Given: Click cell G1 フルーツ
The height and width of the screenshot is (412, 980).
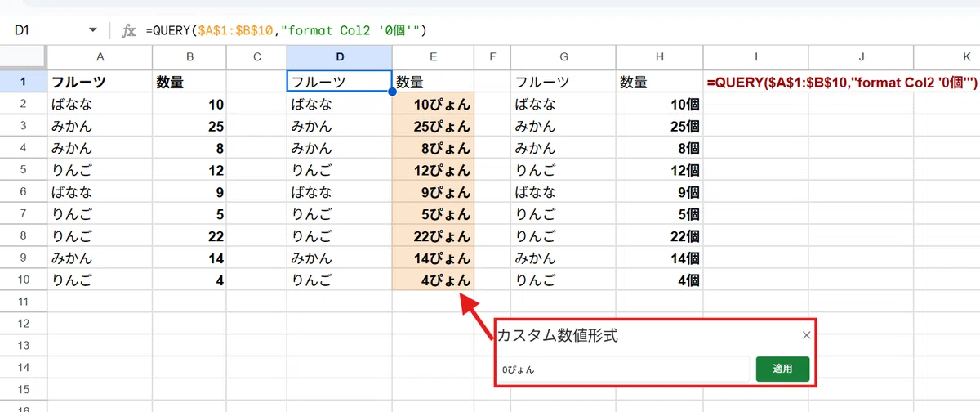Looking at the screenshot, I should pyautogui.click(x=563, y=82).
